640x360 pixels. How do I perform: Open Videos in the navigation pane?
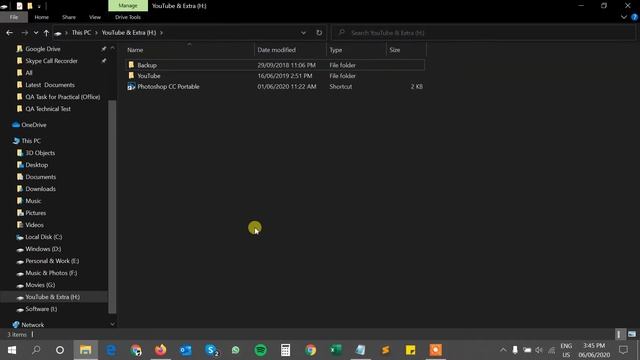[x=34, y=225]
